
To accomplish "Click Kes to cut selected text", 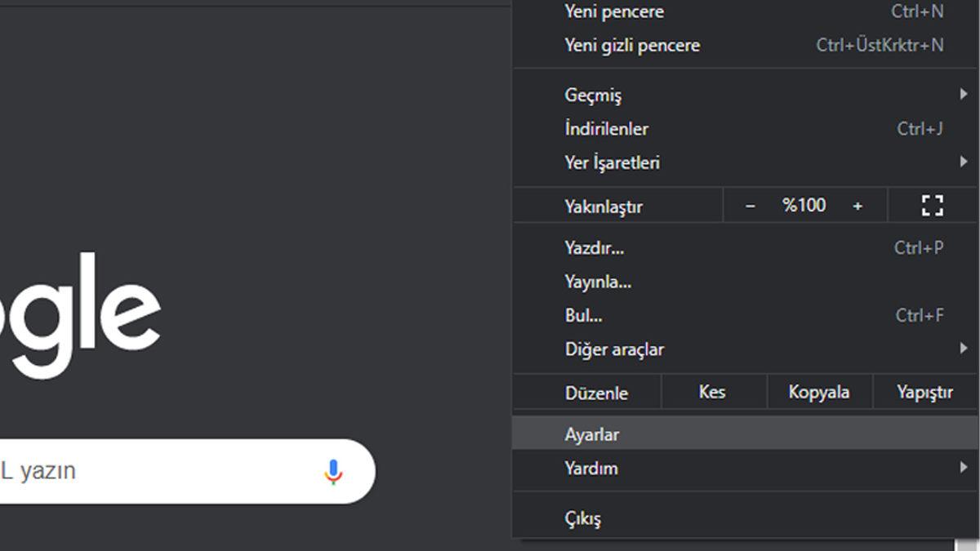I will pyautogui.click(x=712, y=391).
